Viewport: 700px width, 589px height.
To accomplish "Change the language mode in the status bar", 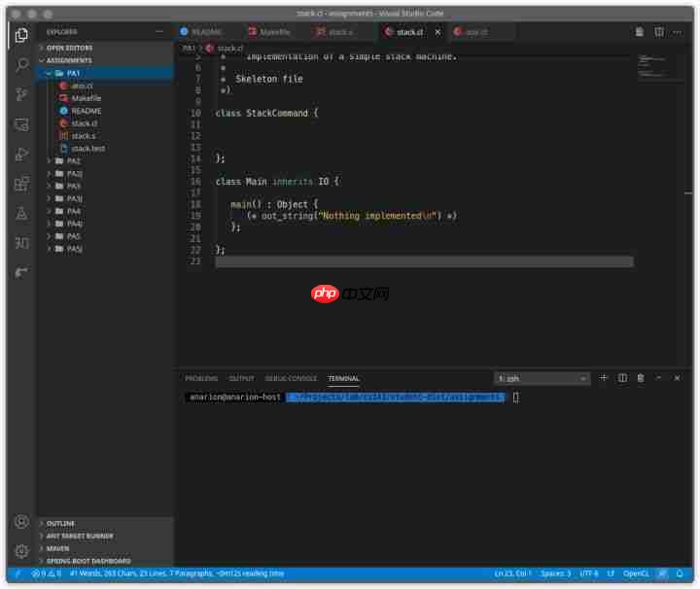I will pyautogui.click(x=636, y=573).
